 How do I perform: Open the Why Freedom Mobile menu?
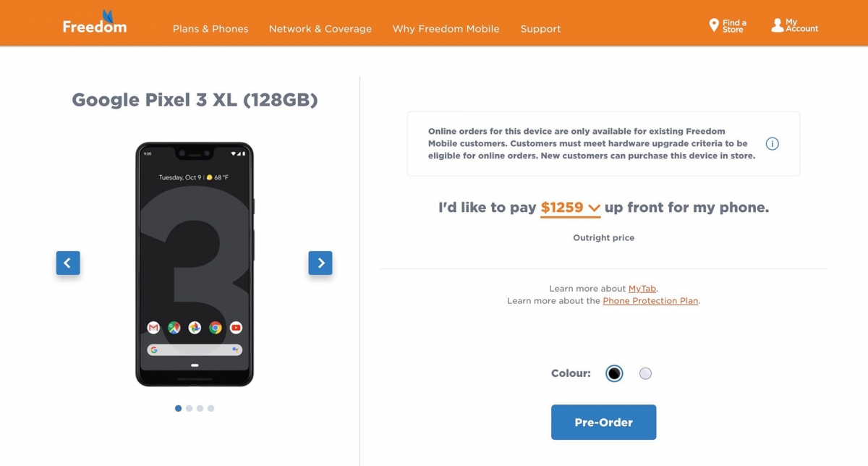(x=446, y=29)
